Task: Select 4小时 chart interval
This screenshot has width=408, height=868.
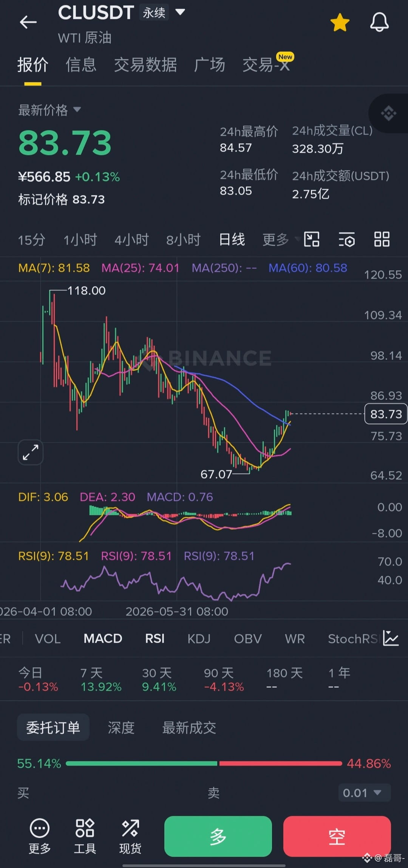Action: (x=132, y=240)
